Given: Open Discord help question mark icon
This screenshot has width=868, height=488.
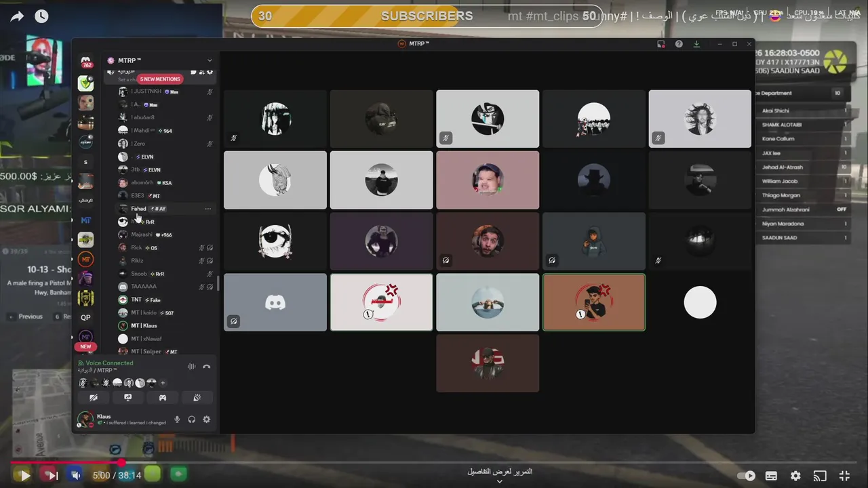Looking at the screenshot, I should point(679,44).
